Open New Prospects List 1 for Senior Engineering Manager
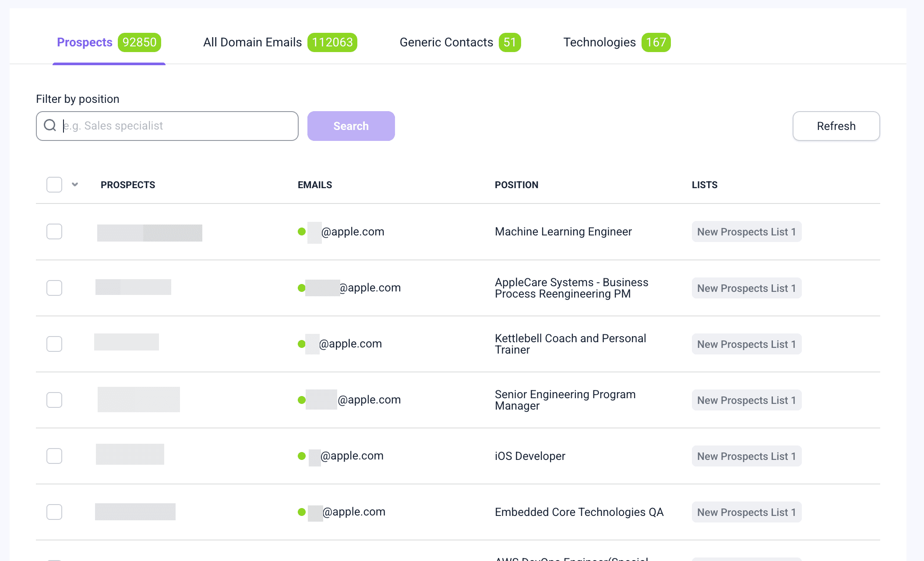The image size is (924, 561). pyautogui.click(x=747, y=400)
